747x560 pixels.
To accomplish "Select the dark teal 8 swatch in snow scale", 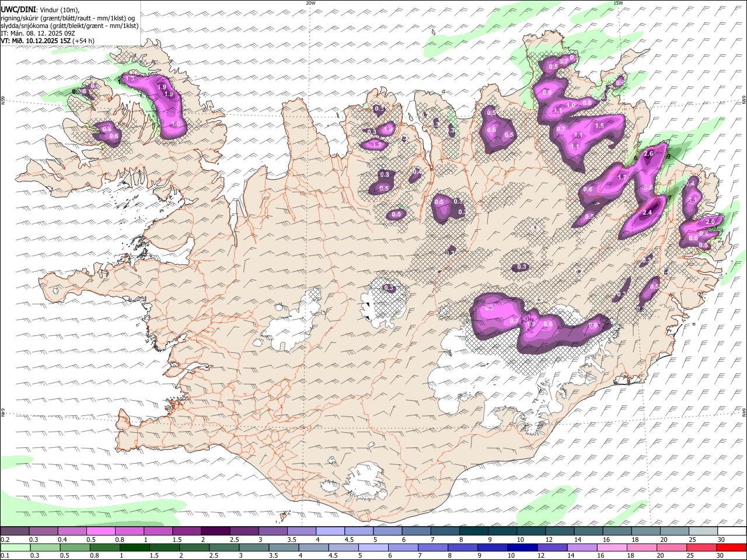I will (x=473, y=531).
